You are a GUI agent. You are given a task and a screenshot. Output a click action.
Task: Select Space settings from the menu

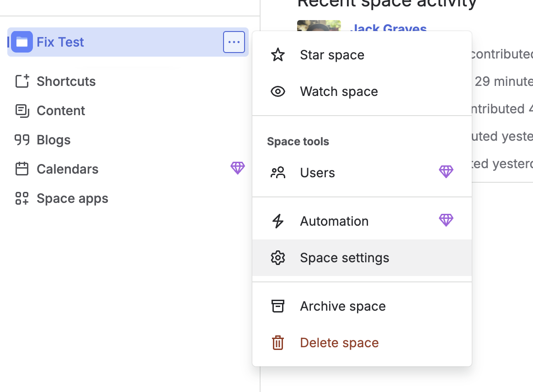coord(344,257)
